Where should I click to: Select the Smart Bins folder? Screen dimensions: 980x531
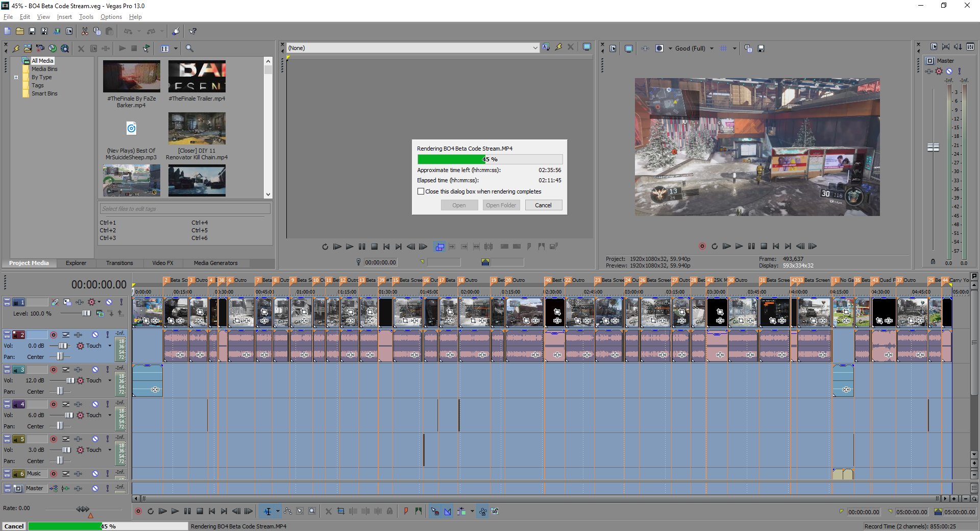(44, 93)
